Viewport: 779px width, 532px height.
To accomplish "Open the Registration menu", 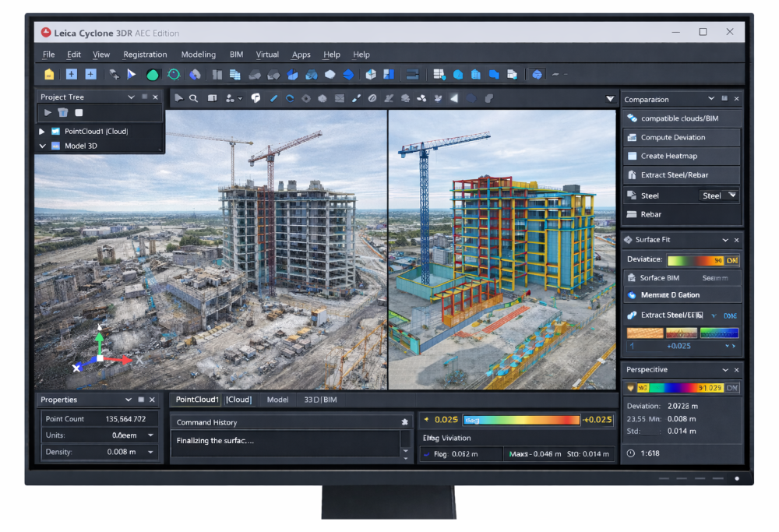I will tap(145, 55).
